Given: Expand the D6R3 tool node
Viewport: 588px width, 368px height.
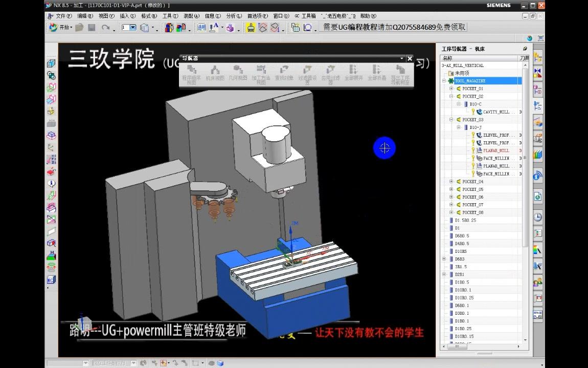Looking at the screenshot, I should pos(444,259).
